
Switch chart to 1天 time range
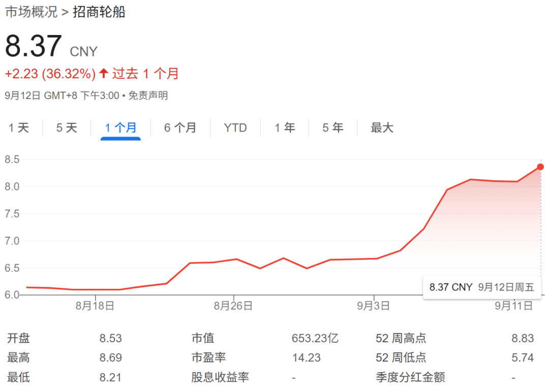coord(19,128)
